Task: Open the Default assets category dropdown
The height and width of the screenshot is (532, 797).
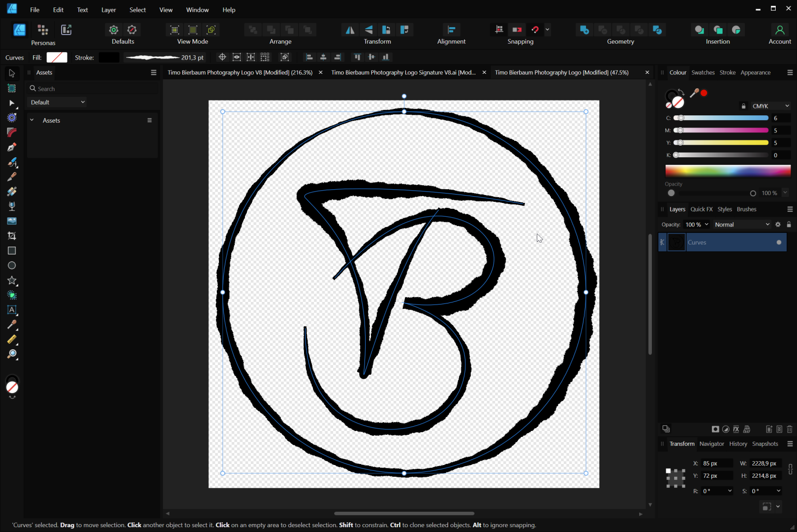Action: coord(56,102)
